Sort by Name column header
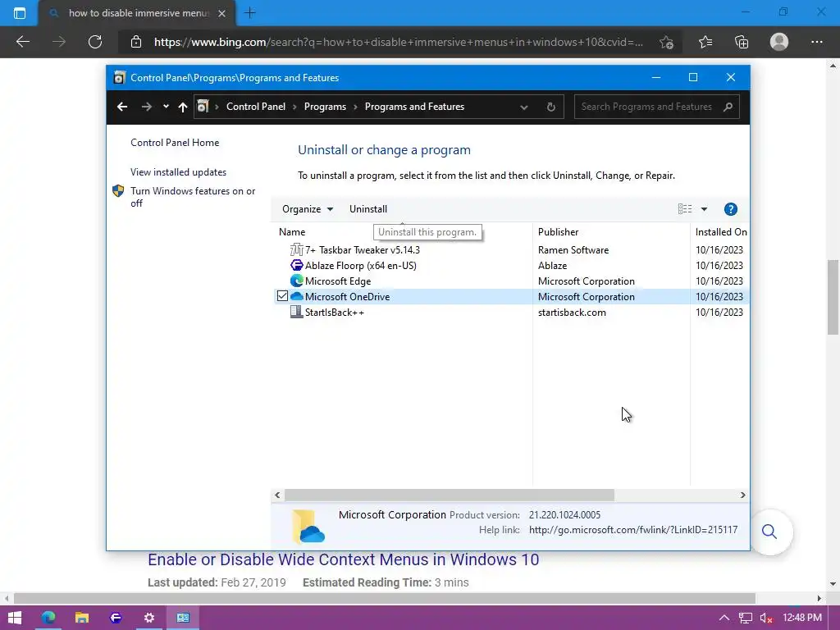The height and width of the screenshot is (630, 840). pos(292,232)
